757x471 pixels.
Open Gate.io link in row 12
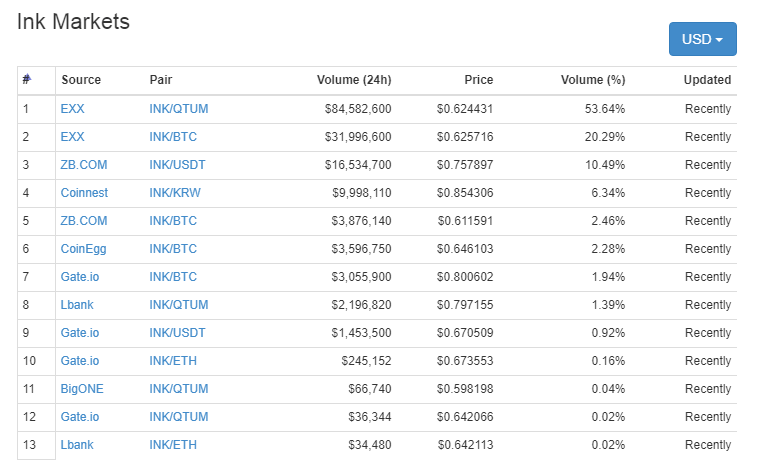point(80,416)
